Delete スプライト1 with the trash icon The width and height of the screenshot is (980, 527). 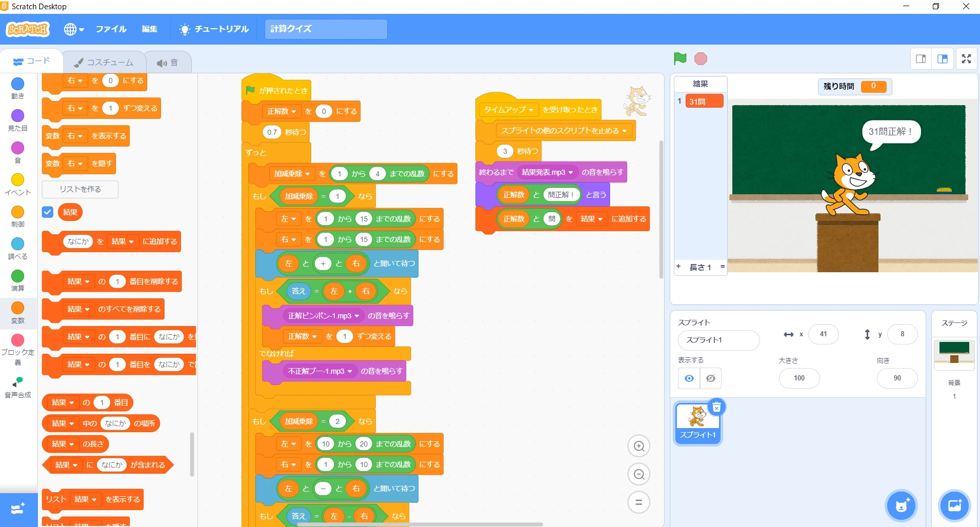716,407
